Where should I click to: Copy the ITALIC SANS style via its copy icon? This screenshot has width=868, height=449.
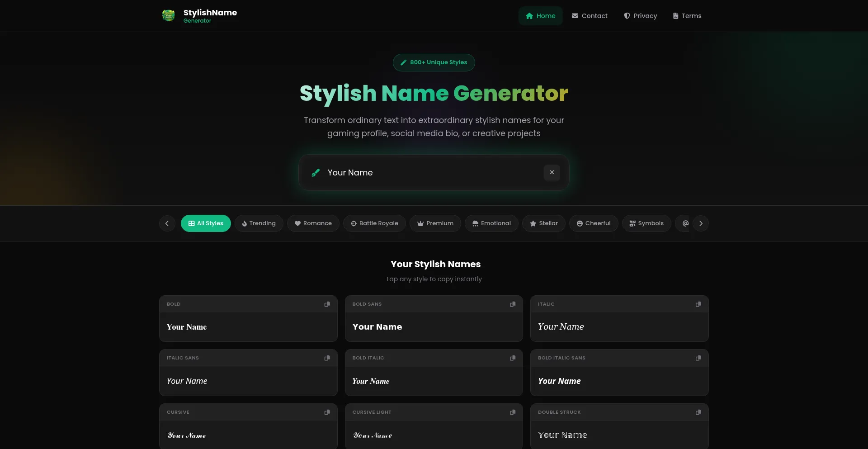click(327, 358)
